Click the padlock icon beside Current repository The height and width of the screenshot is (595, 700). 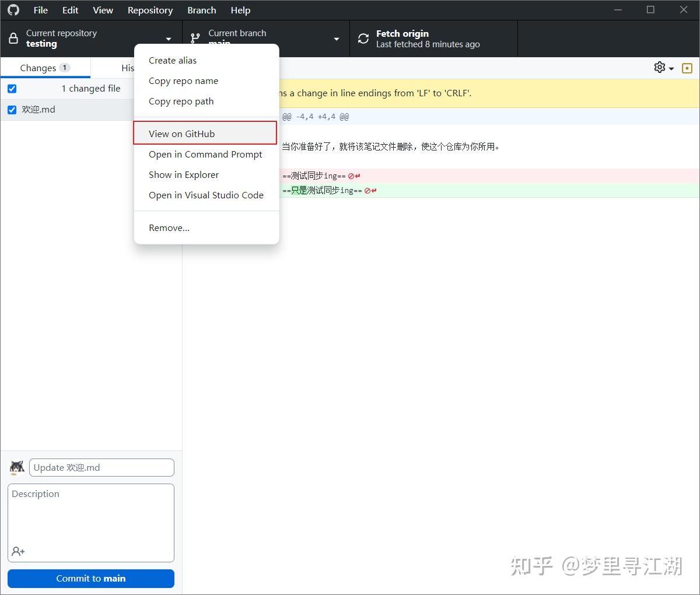pyautogui.click(x=13, y=38)
